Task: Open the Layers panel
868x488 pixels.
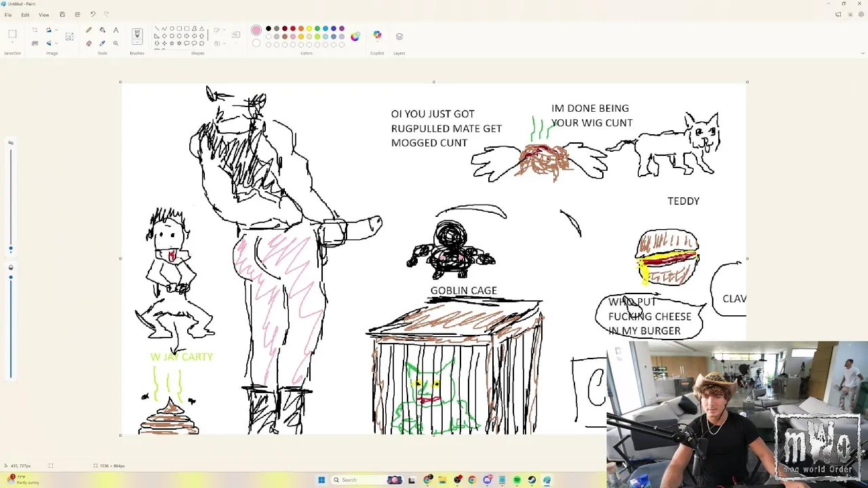Action: tap(399, 37)
